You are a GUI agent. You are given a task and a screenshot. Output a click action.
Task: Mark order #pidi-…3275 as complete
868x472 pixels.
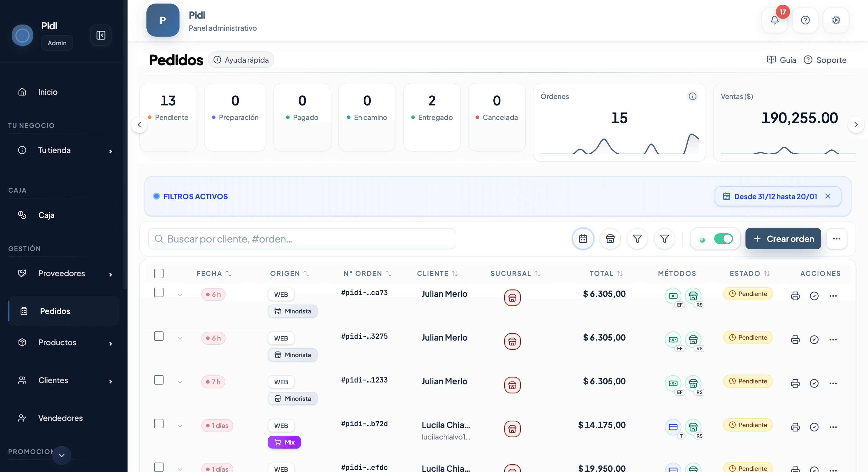[x=814, y=339]
